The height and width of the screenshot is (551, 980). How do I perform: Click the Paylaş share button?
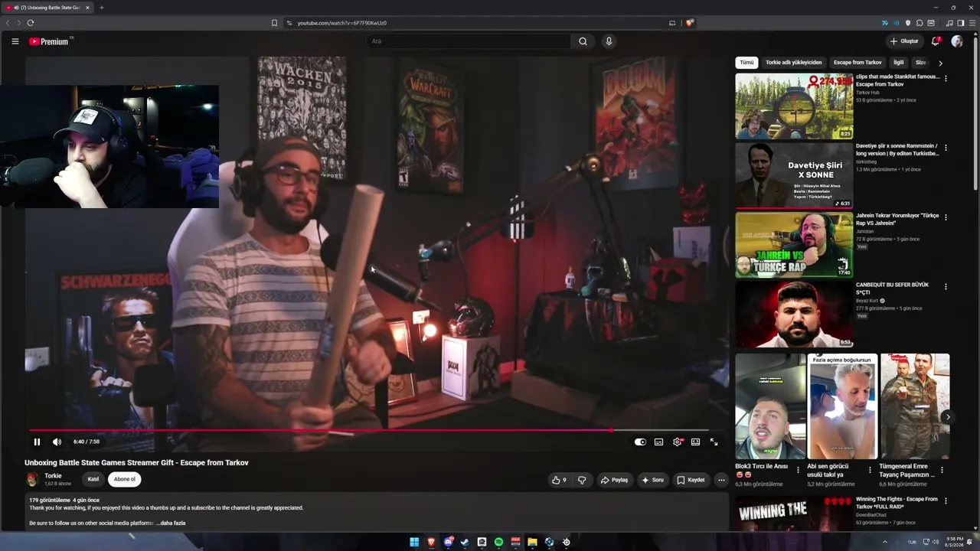[614, 480]
